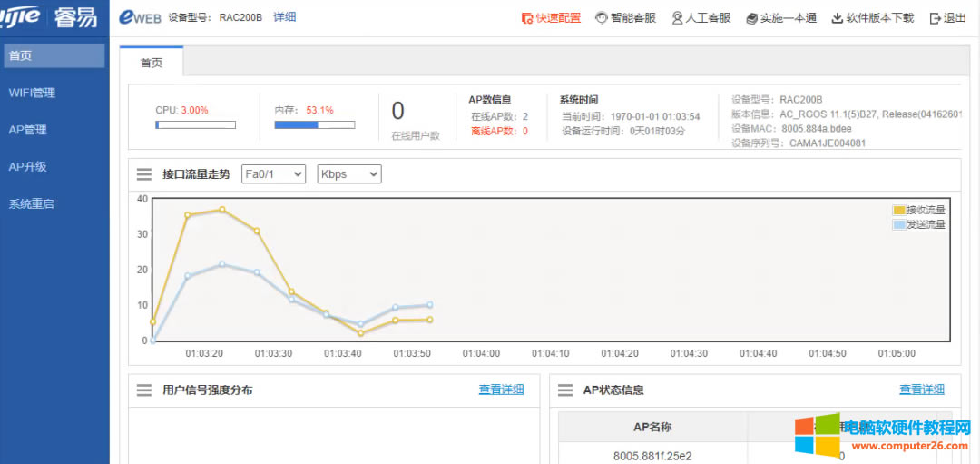Click the 退出 logout icon

[936, 18]
